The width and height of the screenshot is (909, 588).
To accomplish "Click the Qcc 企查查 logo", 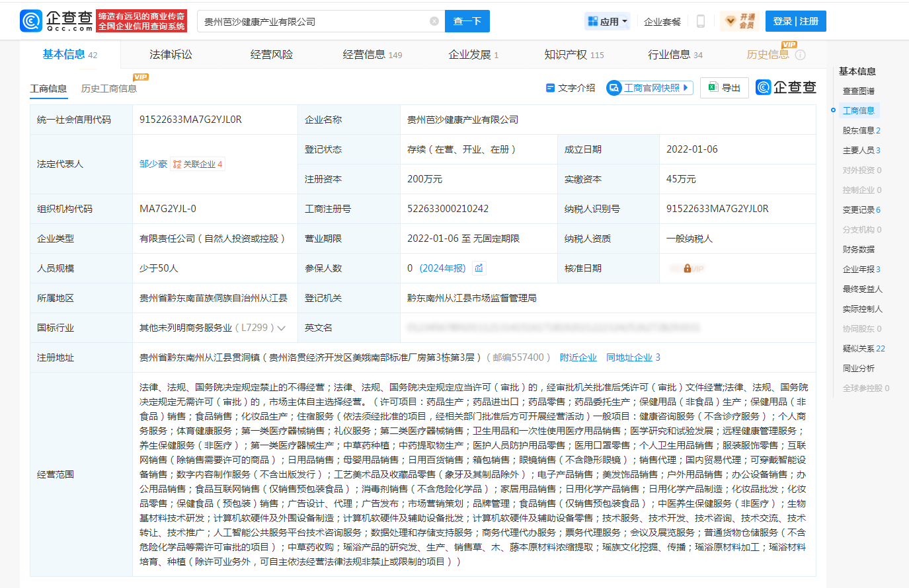I will pos(57,21).
